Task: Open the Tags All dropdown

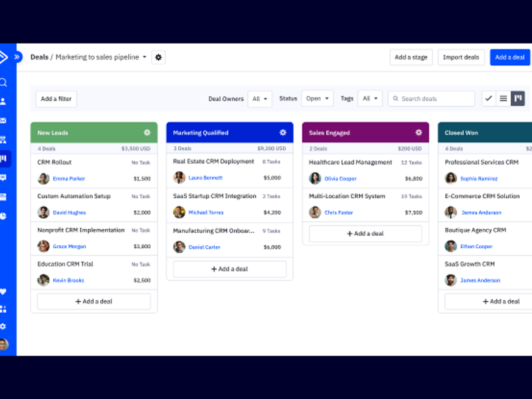Action: click(x=370, y=99)
